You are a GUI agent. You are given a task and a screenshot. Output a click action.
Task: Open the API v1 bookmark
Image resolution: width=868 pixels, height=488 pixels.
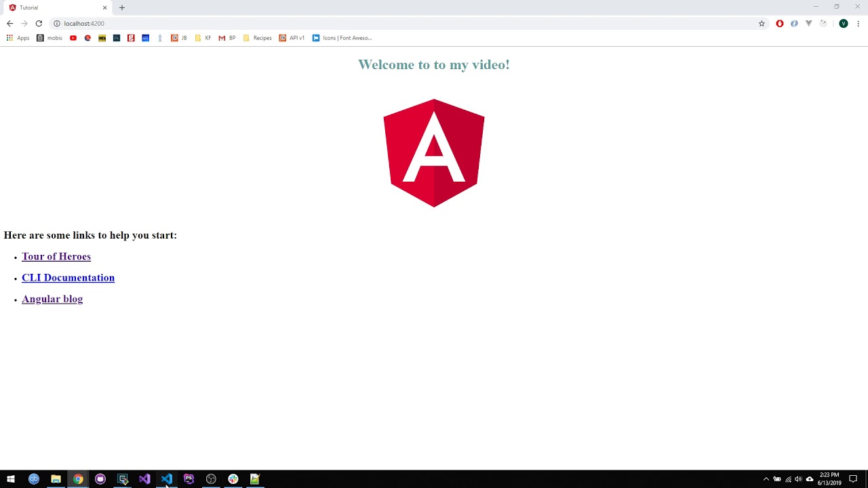(x=292, y=38)
